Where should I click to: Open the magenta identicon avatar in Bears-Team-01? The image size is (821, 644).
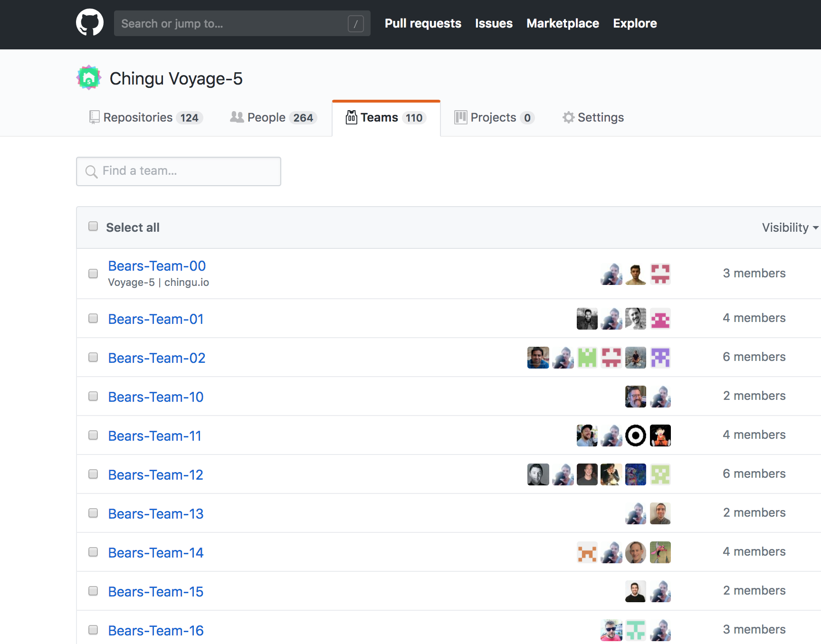tap(660, 319)
